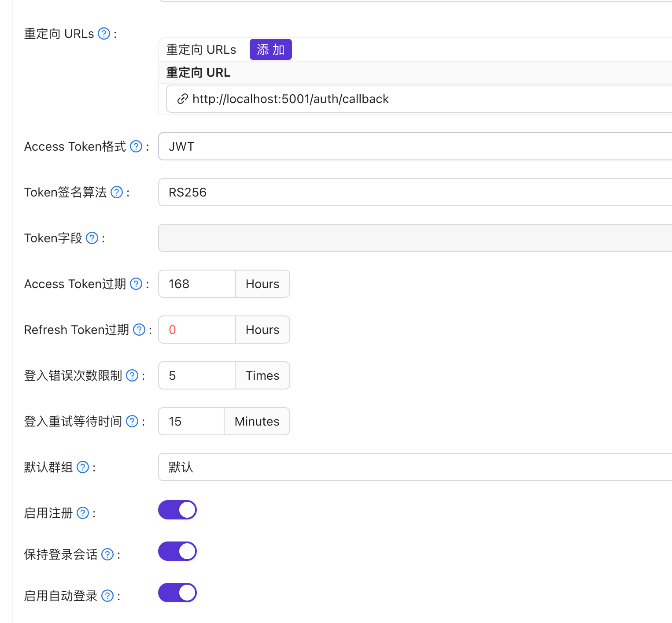Focus the 登入重试等待时间 input showing 15
672x623 pixels.
coord(191,421)
